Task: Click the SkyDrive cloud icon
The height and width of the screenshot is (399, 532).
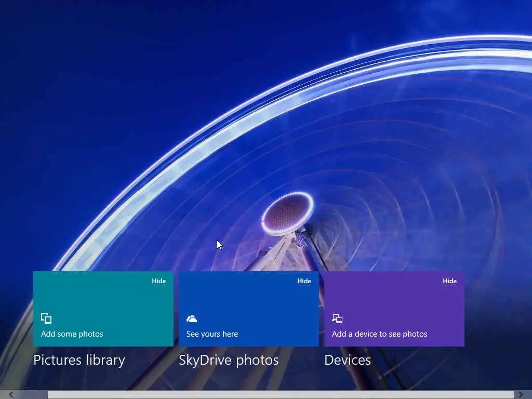Action: 192,319
